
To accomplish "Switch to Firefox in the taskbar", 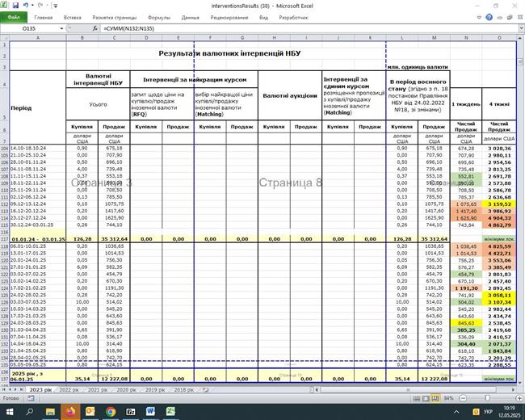I will tap(70, 412).
